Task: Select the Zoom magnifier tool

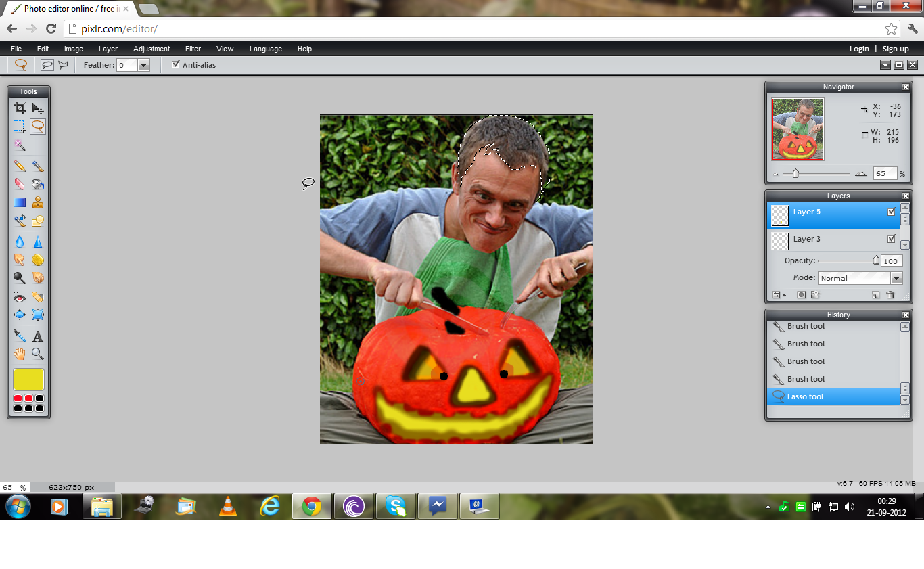Action: pyautogui.click(x=38, y=353)
